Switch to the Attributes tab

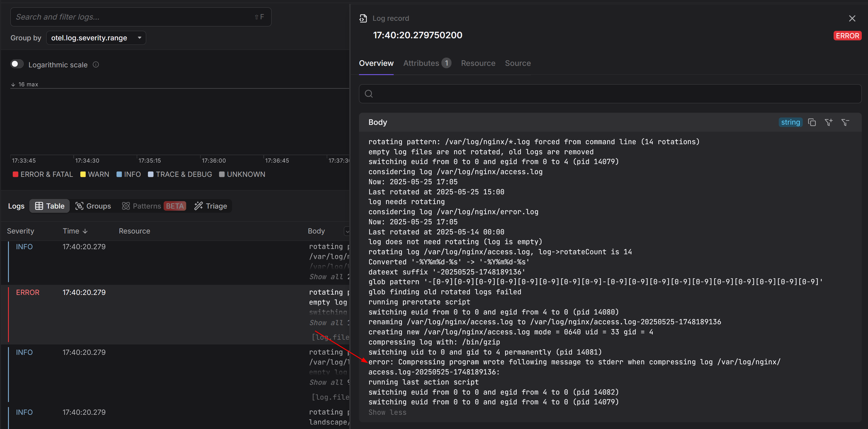pyautogui.click(x=427, y=63)
